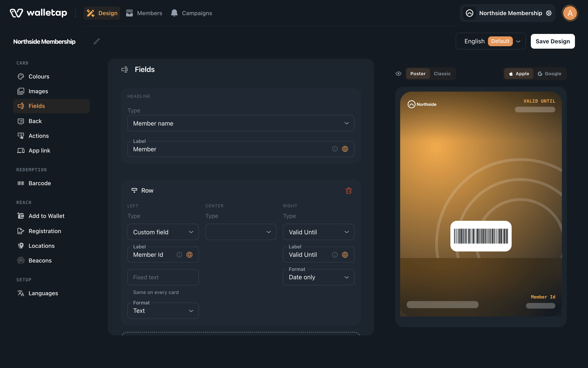
Task: Open the Registration page
Action: click(x=51, y=231)
